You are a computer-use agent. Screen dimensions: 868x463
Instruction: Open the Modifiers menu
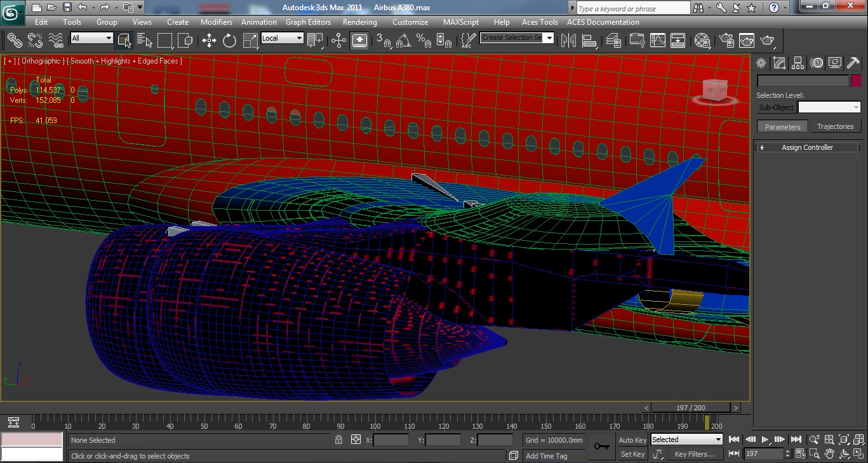click(x=217, y=22)
